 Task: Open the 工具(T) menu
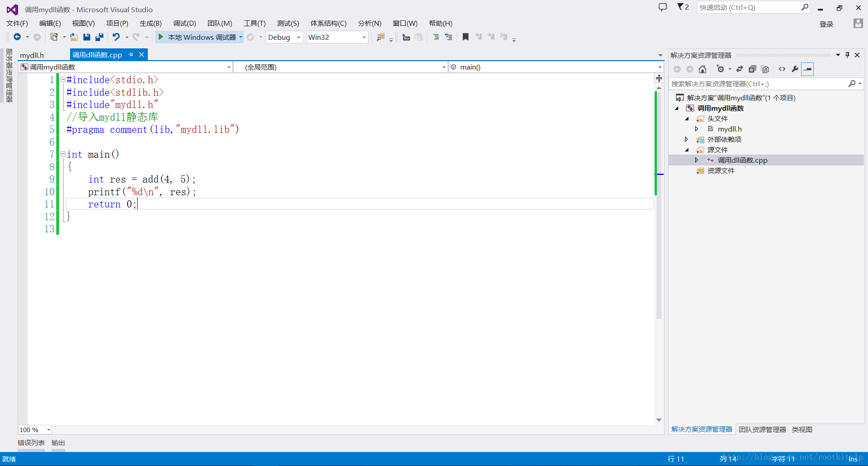pyautogui.click(x=255, y=23)
